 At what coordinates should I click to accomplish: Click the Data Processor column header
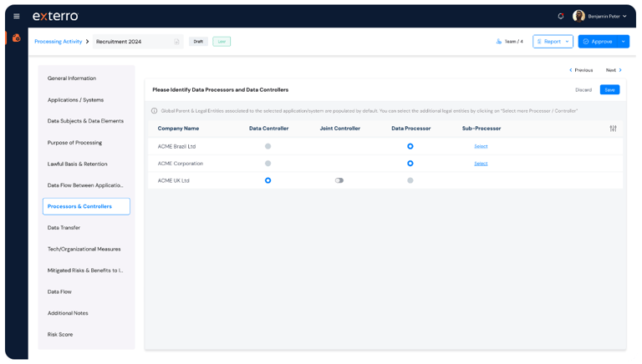click(411, 129)
